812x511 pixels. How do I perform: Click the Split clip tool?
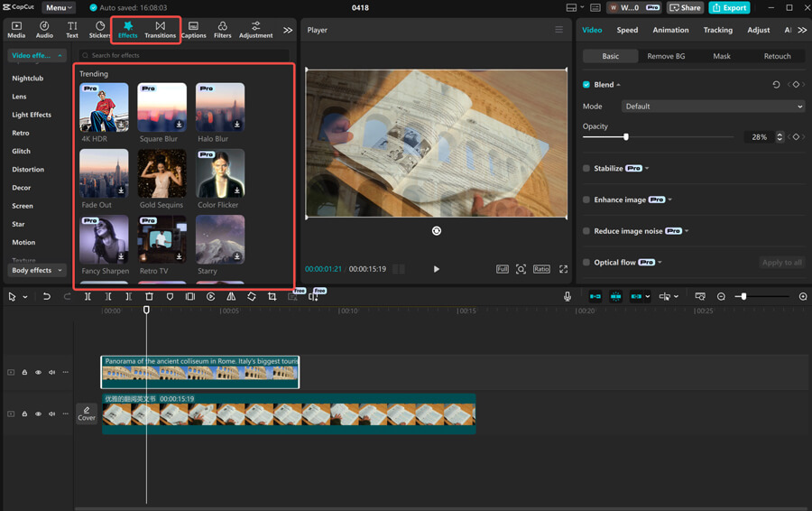[88, 296]
